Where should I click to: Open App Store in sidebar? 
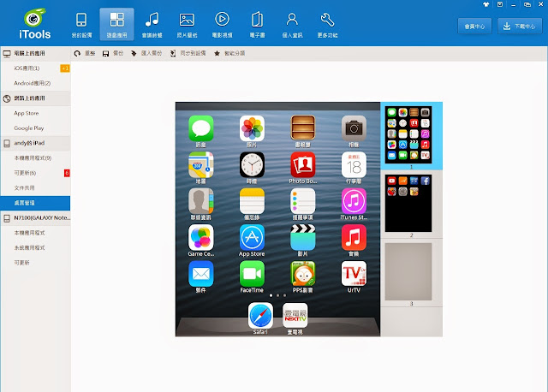coord(35,113)
